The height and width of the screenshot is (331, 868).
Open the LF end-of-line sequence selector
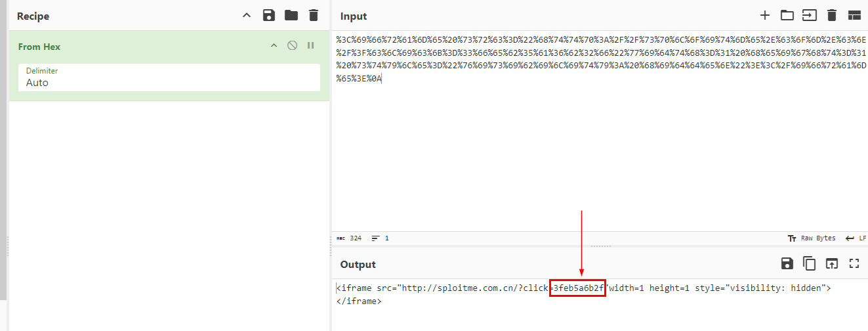pos(856,238)
